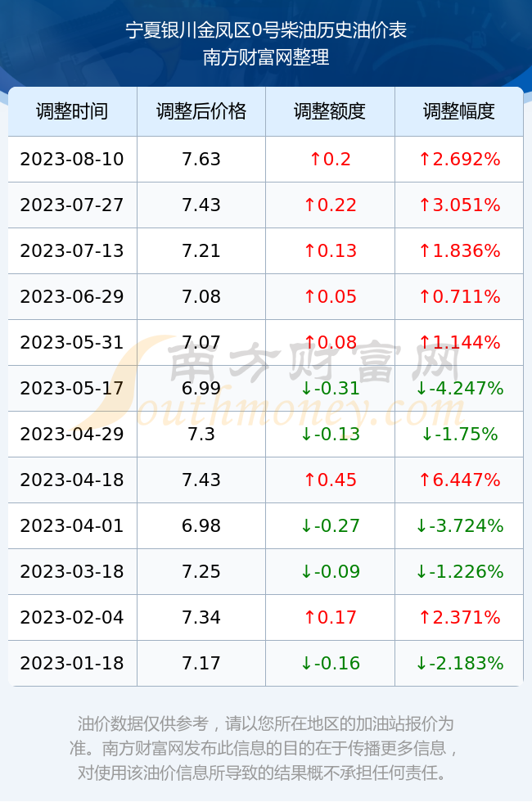Viewport: 532px width, 802px height.
Task: Select the 7.63 price cell
Action: click(201, 159)
